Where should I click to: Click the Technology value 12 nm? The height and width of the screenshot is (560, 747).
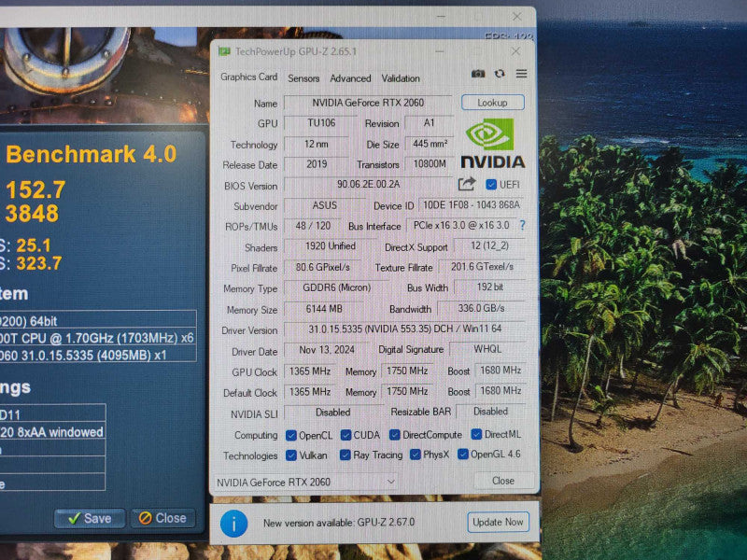pyautogui.click(x=317, y=144)
